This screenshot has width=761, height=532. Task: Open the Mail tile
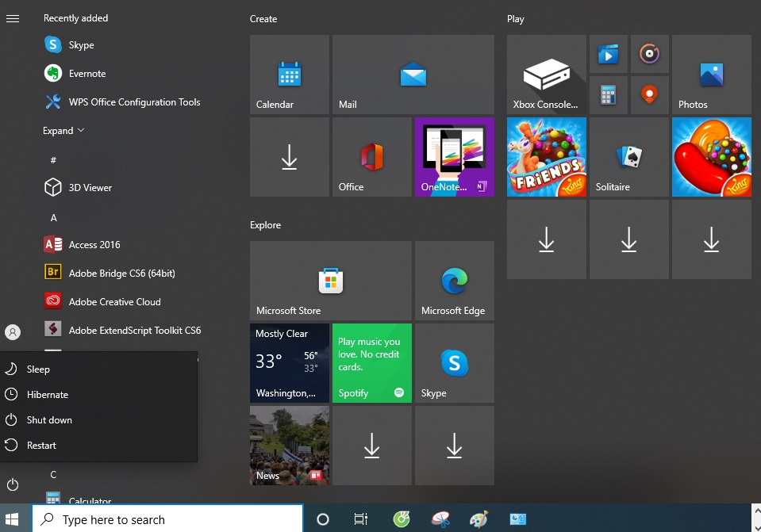click(x=413, y=75)
